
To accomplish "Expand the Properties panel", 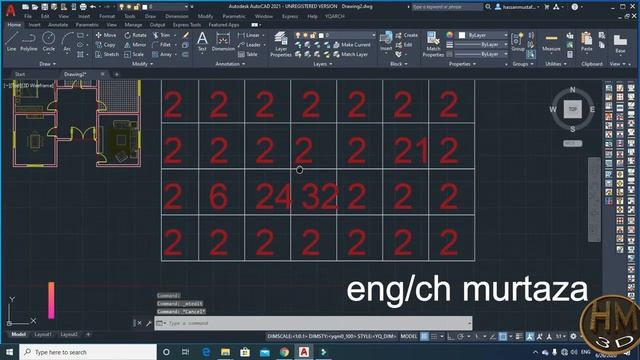I will pos(462,64).
